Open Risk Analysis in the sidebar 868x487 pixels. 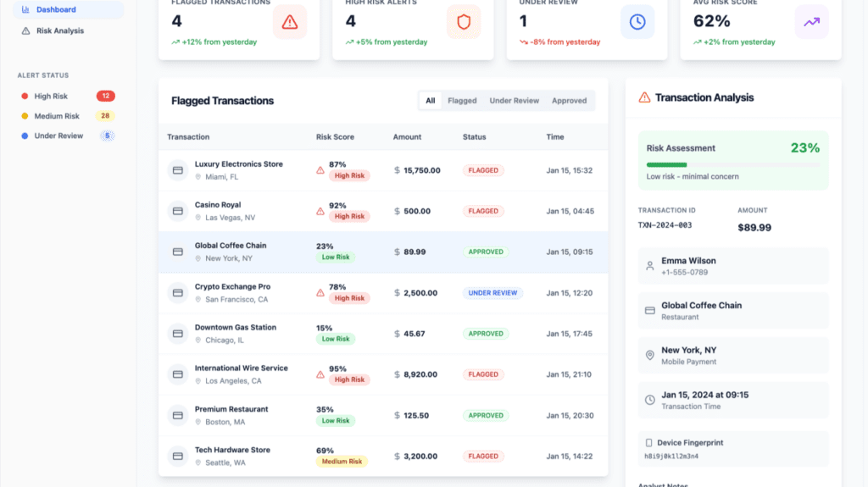point(59,30)
